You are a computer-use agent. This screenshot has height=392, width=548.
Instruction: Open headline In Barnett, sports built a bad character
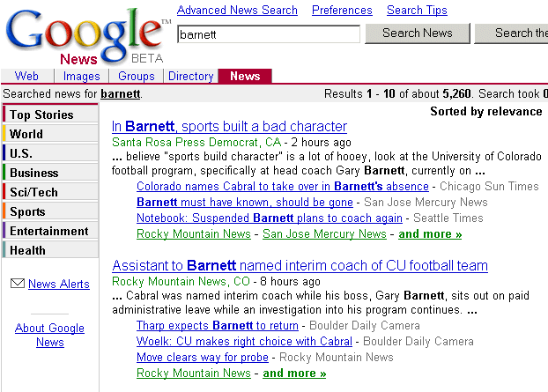[x=229, y=126]
